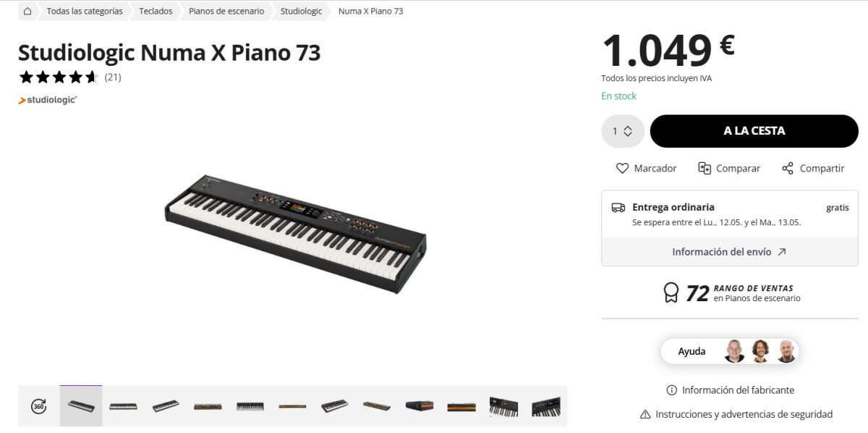Click the 21 reviews count link
Screen dimensions: 868x433
tap(113, 77)
